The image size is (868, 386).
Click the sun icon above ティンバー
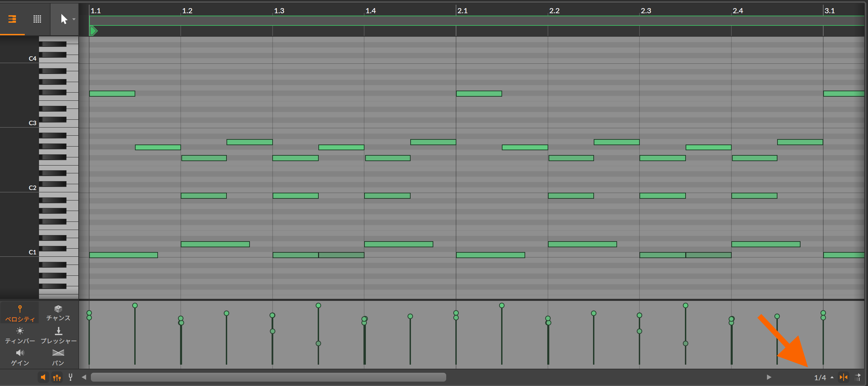[20, 331]
